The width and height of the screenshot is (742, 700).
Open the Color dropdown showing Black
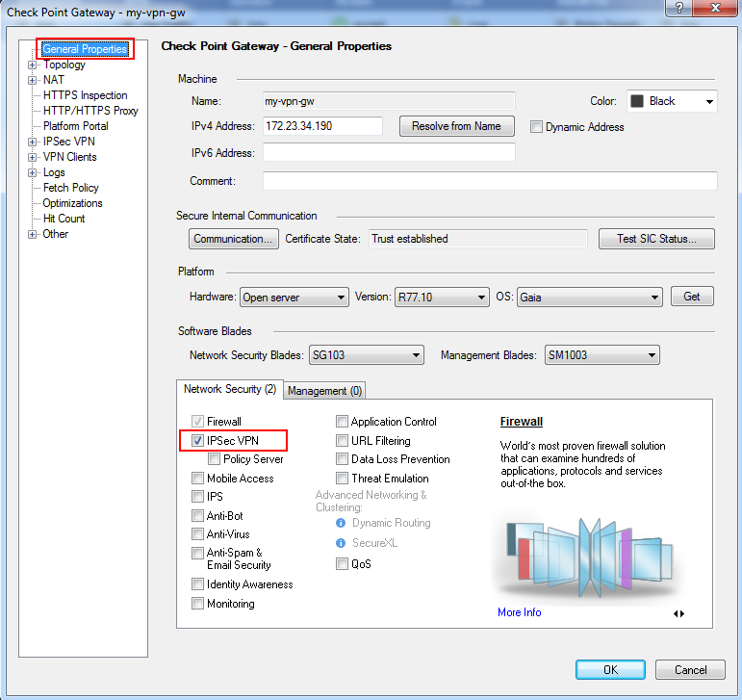point(672,101)
